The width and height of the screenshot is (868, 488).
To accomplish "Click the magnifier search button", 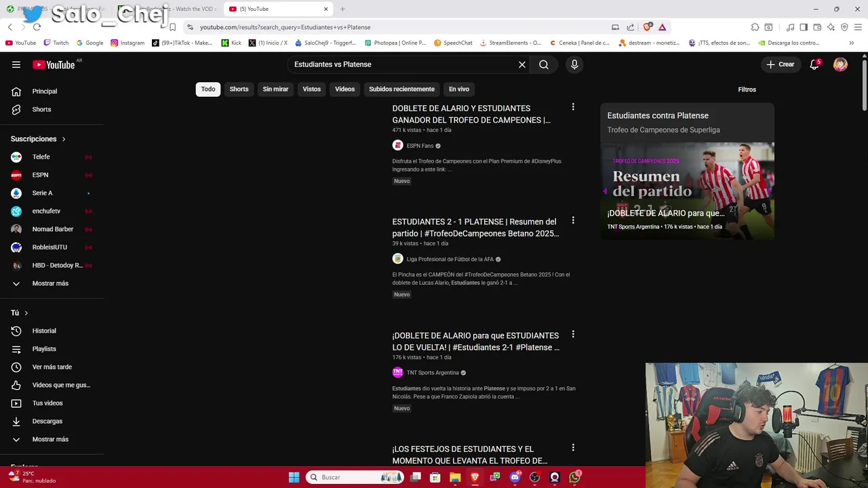I will [544, 64].
